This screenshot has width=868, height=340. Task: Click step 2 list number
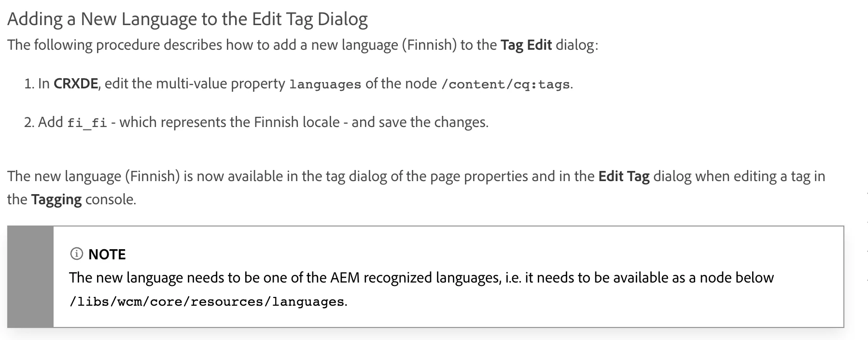tap(29, 122)
